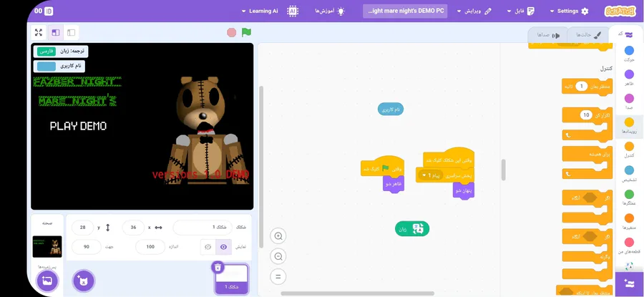Select the small stage layout
The image size is (644, 297).
click(x=71, y=32)
